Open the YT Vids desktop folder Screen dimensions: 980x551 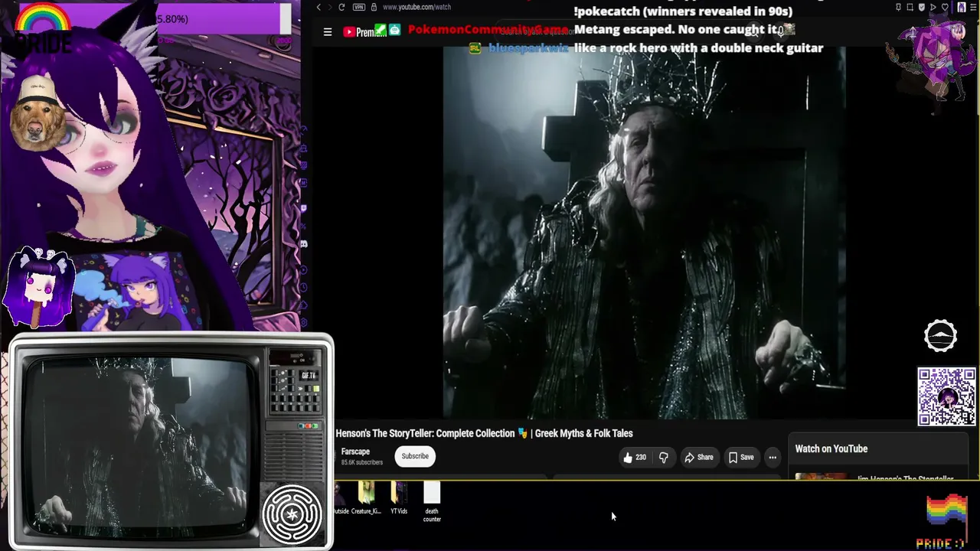pos(399,498)
